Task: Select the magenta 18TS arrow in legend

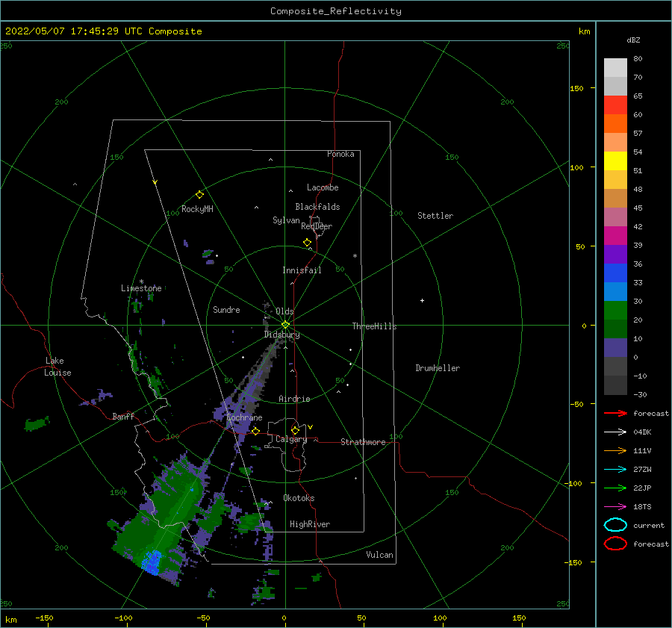Action: click(x=615, y=507)
